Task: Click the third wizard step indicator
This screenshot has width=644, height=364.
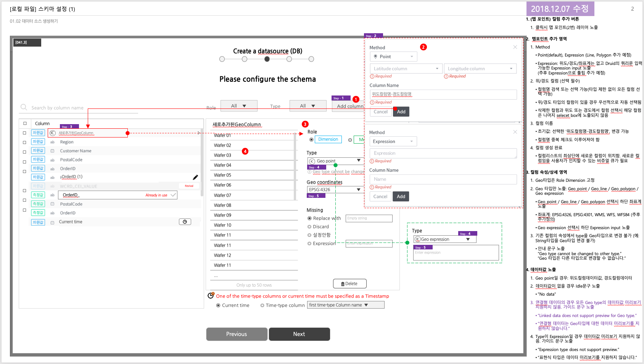Action: point(267,59)
